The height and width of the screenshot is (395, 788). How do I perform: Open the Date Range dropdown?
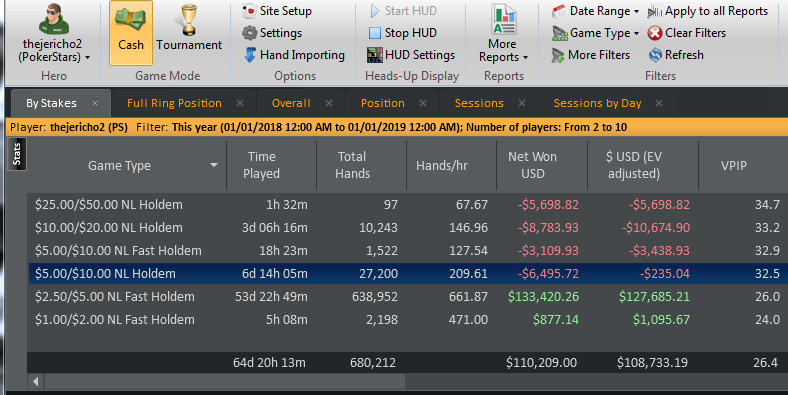coord(596,11)
